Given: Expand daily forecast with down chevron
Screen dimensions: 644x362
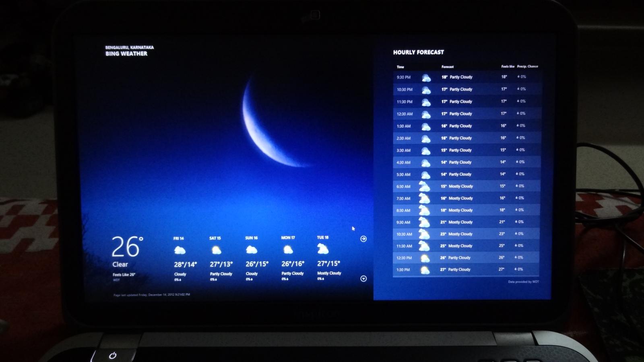Looking at the screenshot, I should [x=363, y=279].
